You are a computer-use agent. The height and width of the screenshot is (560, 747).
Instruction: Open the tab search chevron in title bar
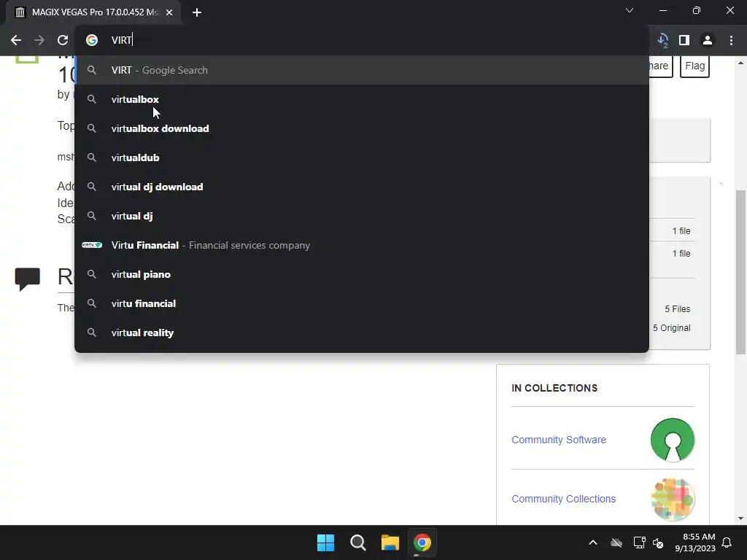630,10
